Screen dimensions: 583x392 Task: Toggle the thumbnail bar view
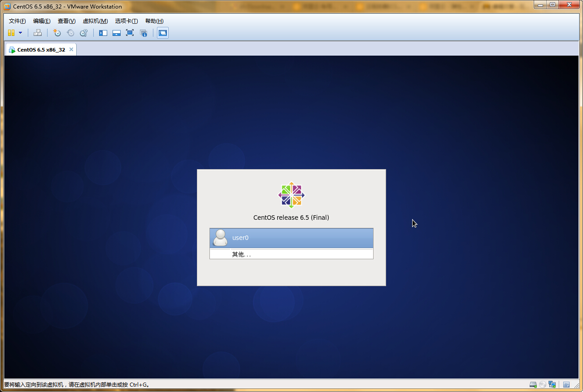[x=117, y=33]
